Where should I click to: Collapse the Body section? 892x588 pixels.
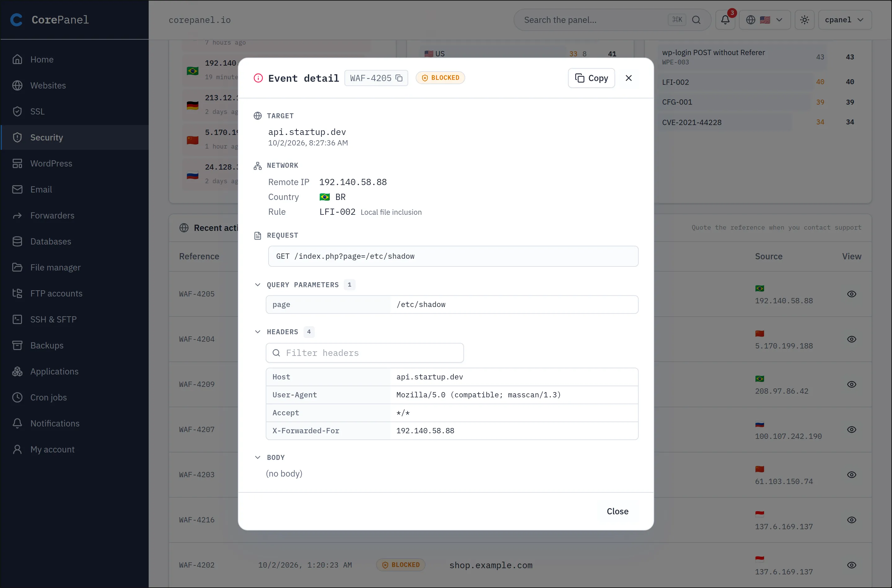point(257,457)
